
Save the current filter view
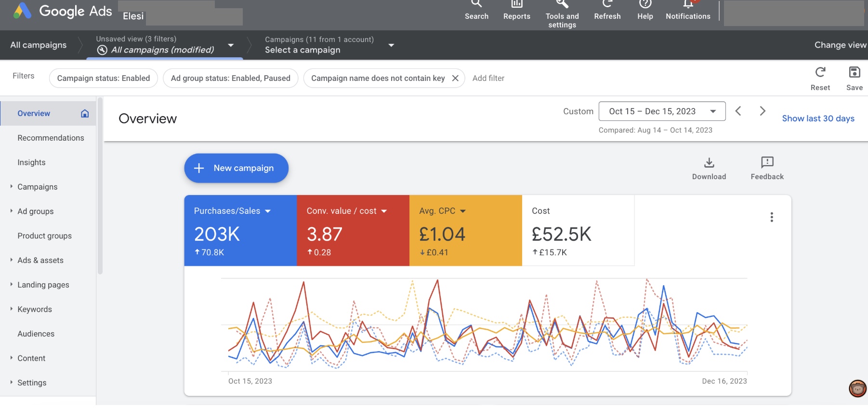click(854, 73)
